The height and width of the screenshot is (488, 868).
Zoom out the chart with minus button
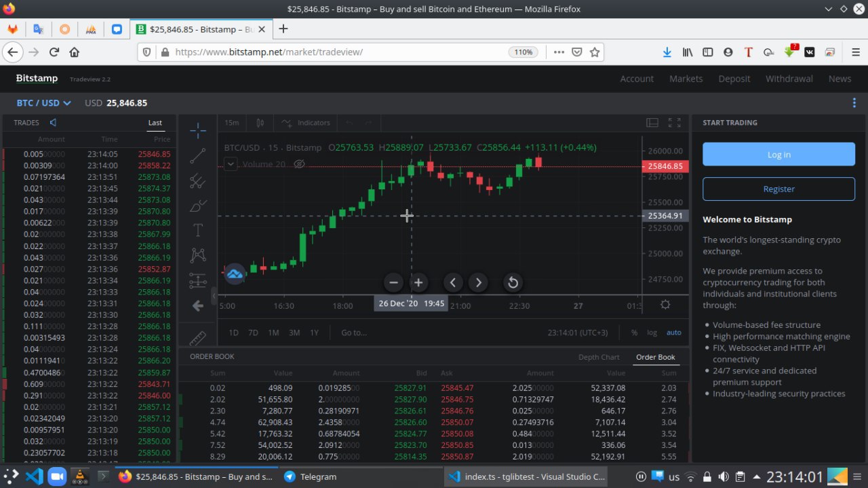click(x=393, y=282)
